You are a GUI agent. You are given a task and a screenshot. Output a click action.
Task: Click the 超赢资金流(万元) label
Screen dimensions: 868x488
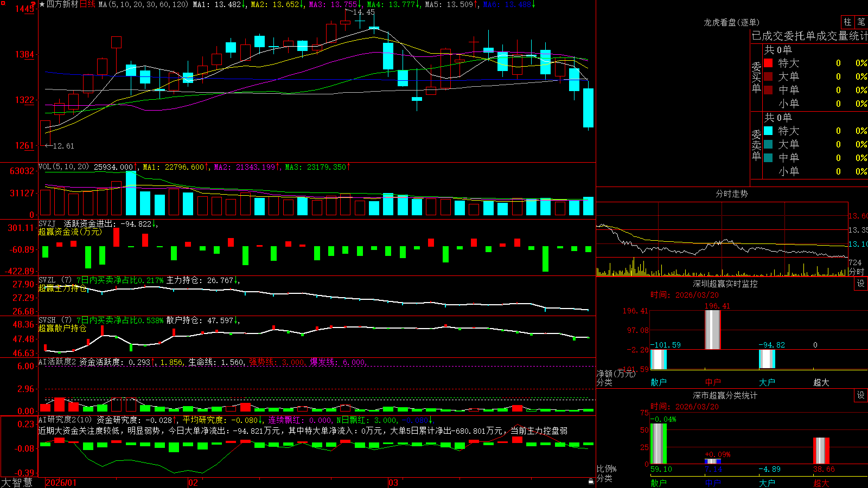(x=70, y=232)
